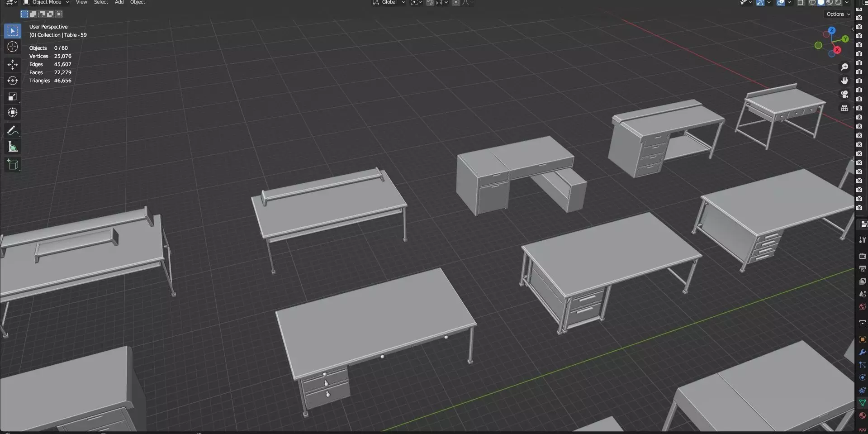Open the Material properties tab (red sphere)

862,415
